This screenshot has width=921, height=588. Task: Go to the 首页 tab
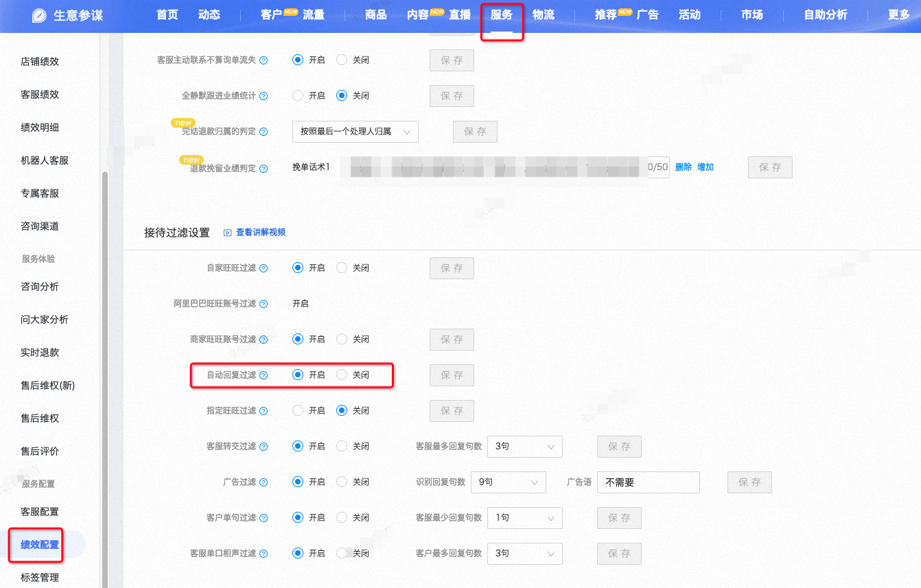pyautogui.click(x=167, y=14)
